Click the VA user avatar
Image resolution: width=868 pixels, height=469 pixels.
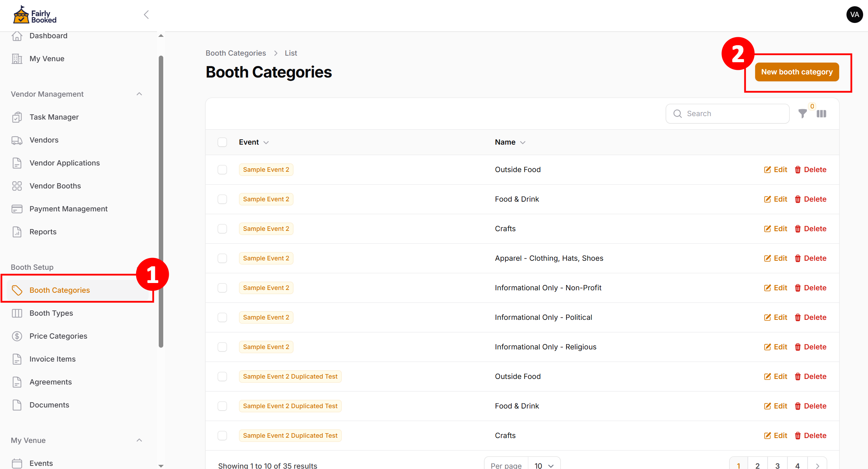coord(854,15)
